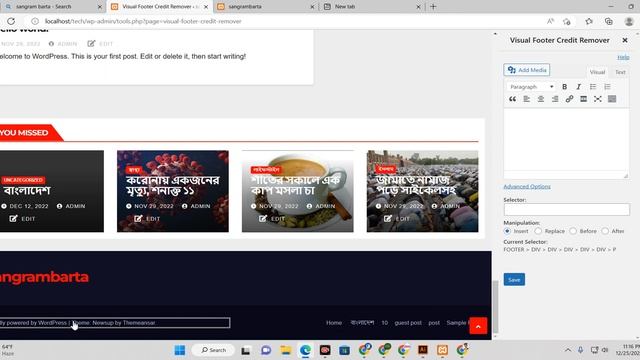Open the post footer menu link
Image resolution: width=640 pixels, height=360 pixels.
(x=434, y=322)
